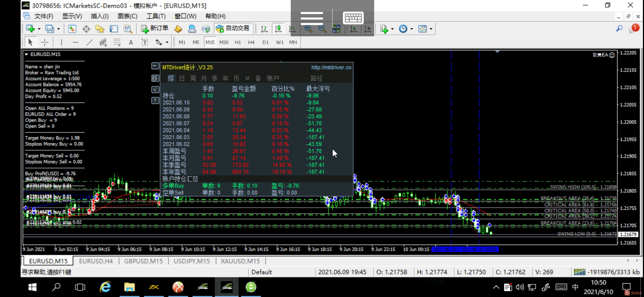Select the Fibonacci retracement tool

(117, 42)
